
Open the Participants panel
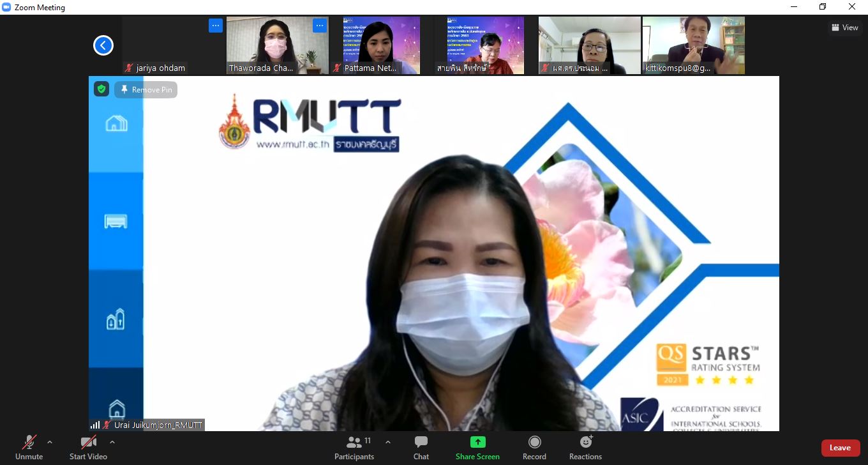pyautogui.click(x=354, y=447)
